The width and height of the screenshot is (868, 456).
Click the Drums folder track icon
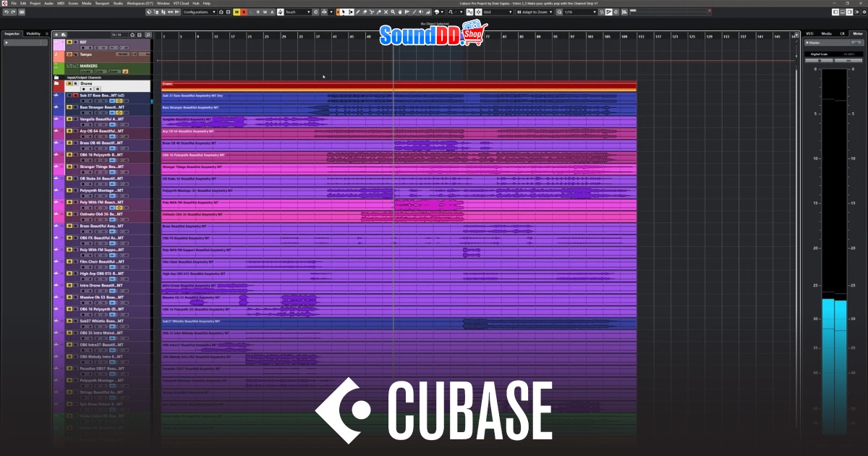[x=56, y=83]
